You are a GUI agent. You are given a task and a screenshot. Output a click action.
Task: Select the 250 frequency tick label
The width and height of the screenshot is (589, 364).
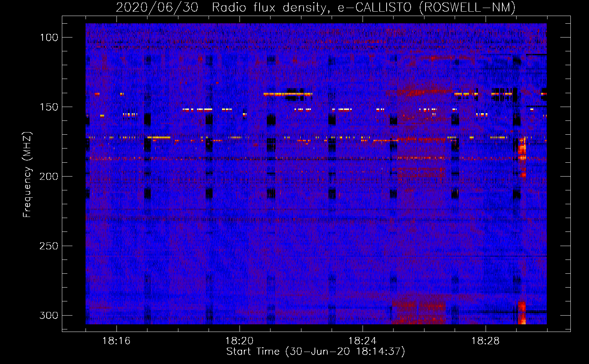point(49,246)
